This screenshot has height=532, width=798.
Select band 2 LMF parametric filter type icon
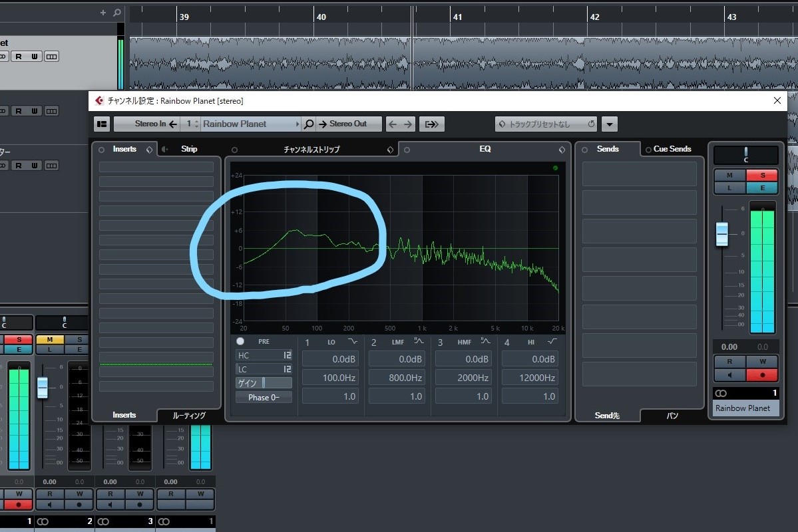pyautogui.click(x=419, y=341)
